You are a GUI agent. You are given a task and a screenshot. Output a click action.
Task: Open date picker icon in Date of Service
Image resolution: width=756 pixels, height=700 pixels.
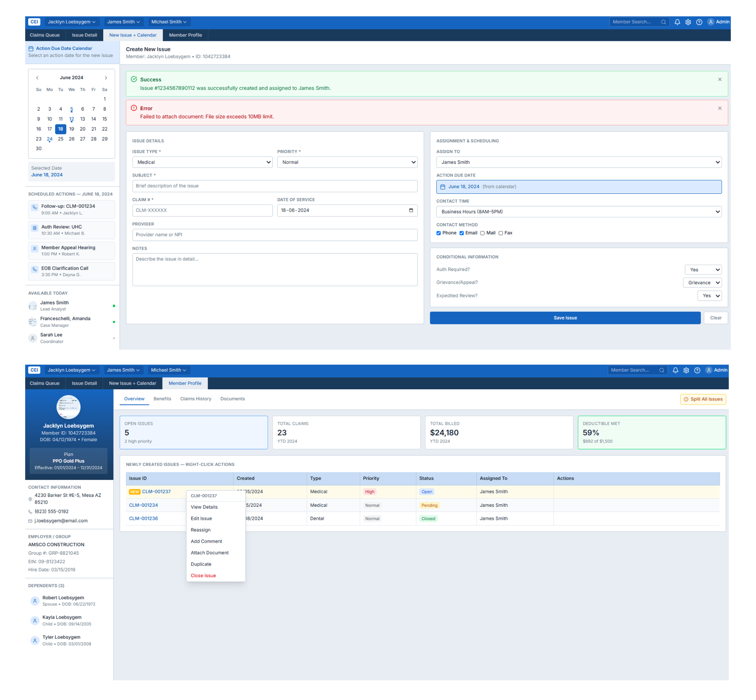pos(411,210)
